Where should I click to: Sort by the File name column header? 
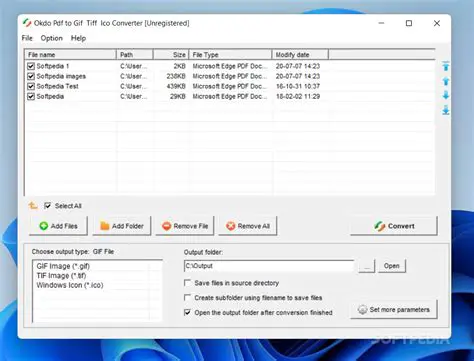click(x=70, y=55)
